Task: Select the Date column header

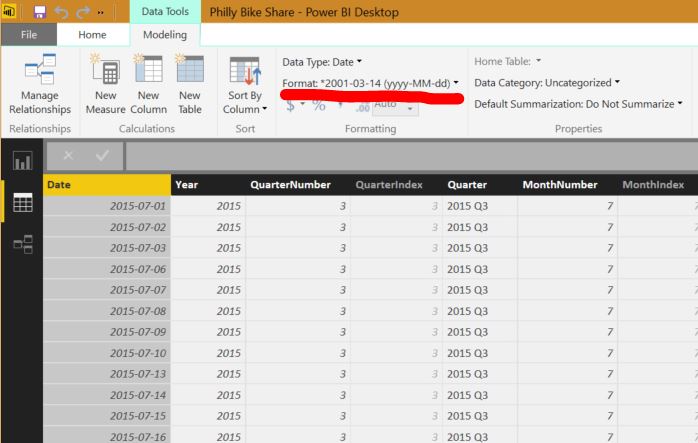Action: [x=107, y=185]
